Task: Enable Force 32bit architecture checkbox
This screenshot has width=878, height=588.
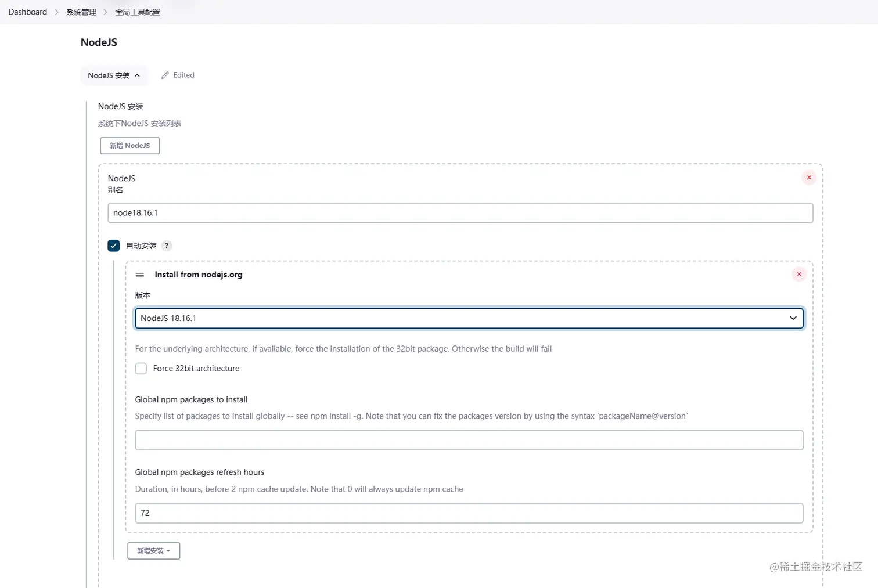Action: pyautogui.click(x=141, y=369)
